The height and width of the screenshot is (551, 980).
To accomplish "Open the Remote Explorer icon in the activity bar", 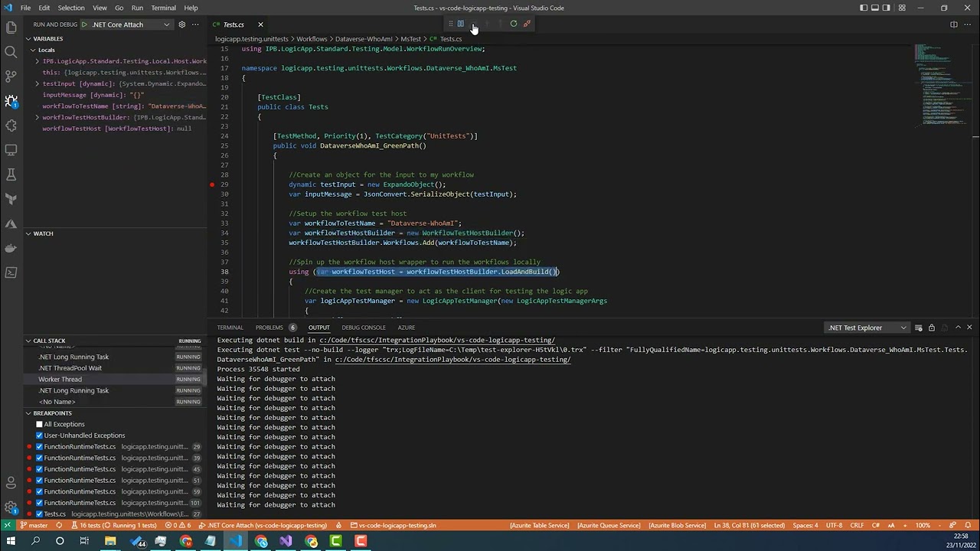I will tap(11, 150).
